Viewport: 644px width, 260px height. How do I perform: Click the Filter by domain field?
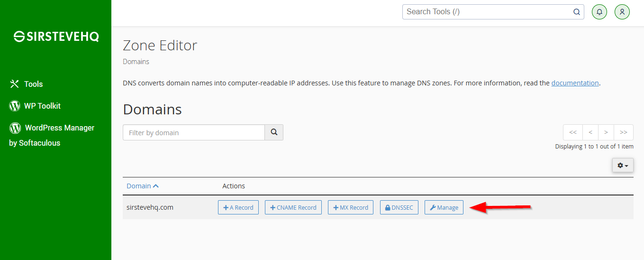point(193,132)
